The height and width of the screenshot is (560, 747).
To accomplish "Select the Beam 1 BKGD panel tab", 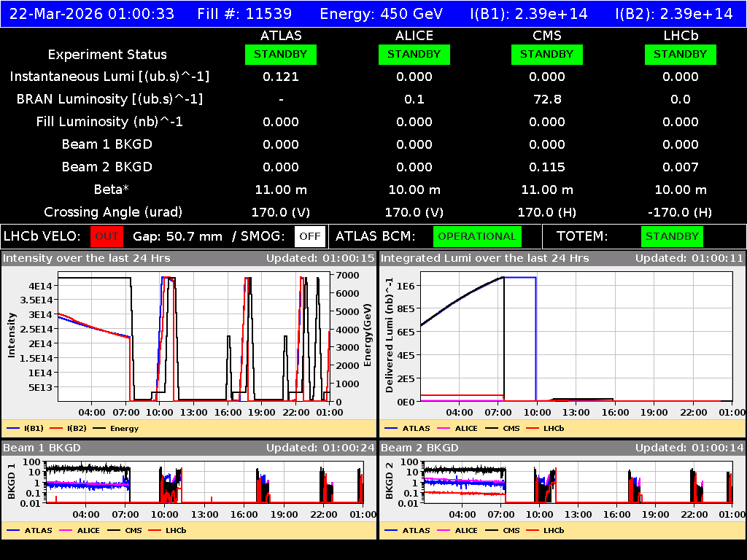I will pos(44,448).
